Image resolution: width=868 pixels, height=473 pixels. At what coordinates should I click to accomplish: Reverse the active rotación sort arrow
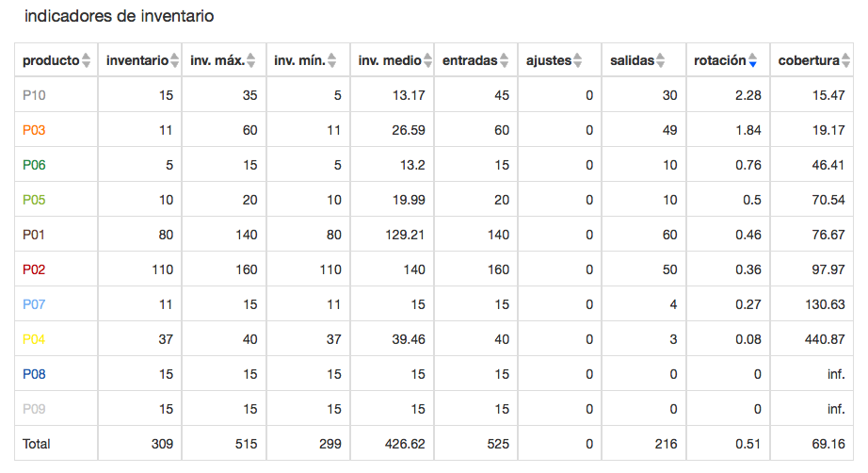click(x=752, y=61)
